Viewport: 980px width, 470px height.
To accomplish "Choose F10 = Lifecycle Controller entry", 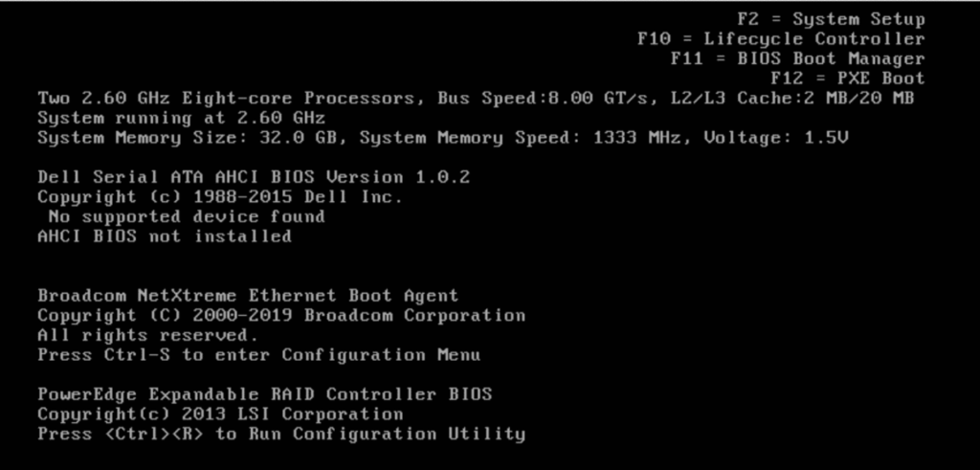I will point(781,39).
